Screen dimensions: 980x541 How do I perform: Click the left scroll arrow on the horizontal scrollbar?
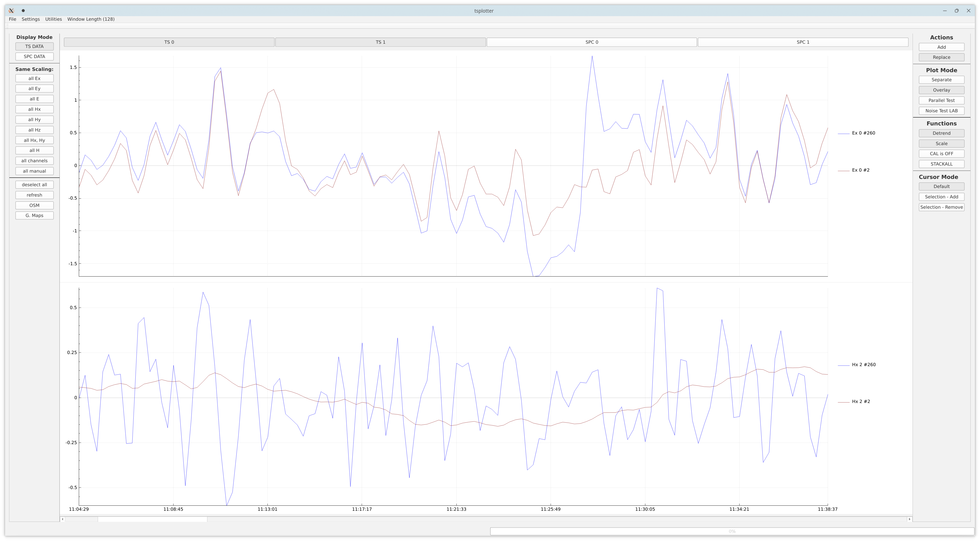[62, 519]
